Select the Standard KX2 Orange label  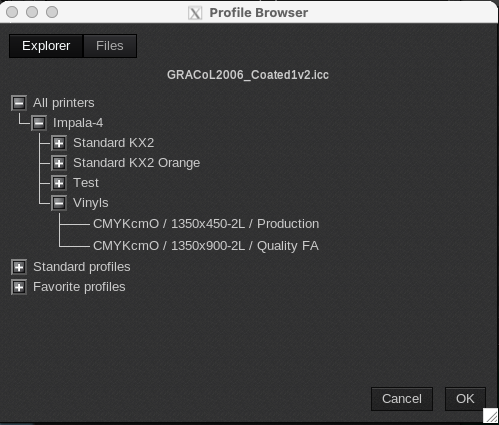(137, 163)
